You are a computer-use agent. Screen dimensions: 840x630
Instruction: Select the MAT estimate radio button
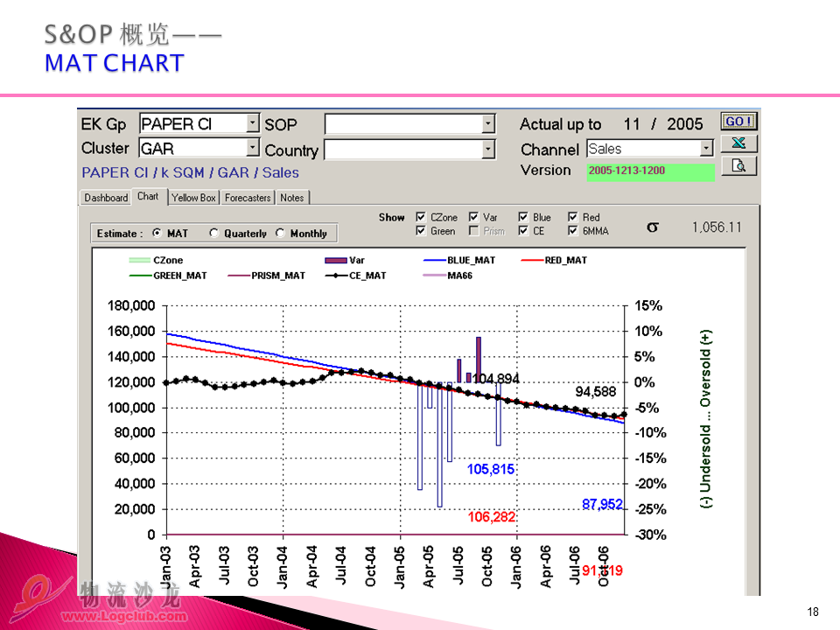(157, 233)
